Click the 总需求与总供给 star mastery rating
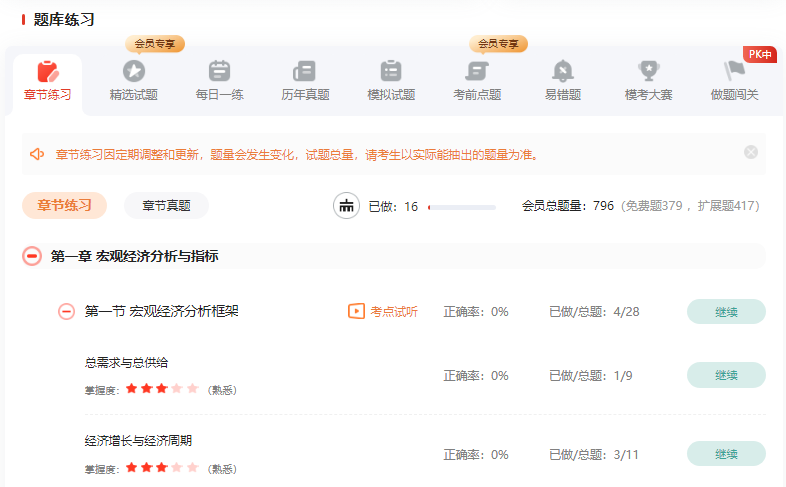This screenshot has width=786, height=487. pyautogui.click(x=162, y=389)
